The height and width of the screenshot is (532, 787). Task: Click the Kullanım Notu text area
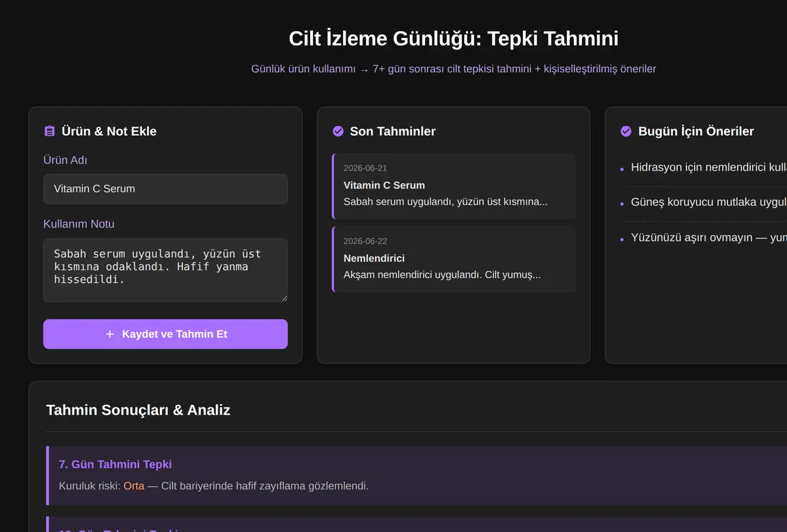[x=165, y=270]
